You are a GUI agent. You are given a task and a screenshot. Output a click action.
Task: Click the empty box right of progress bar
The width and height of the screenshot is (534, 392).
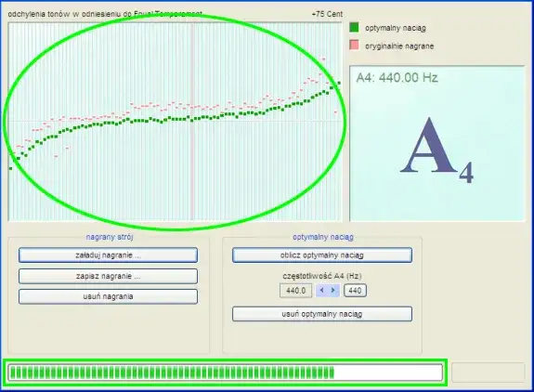488,372
